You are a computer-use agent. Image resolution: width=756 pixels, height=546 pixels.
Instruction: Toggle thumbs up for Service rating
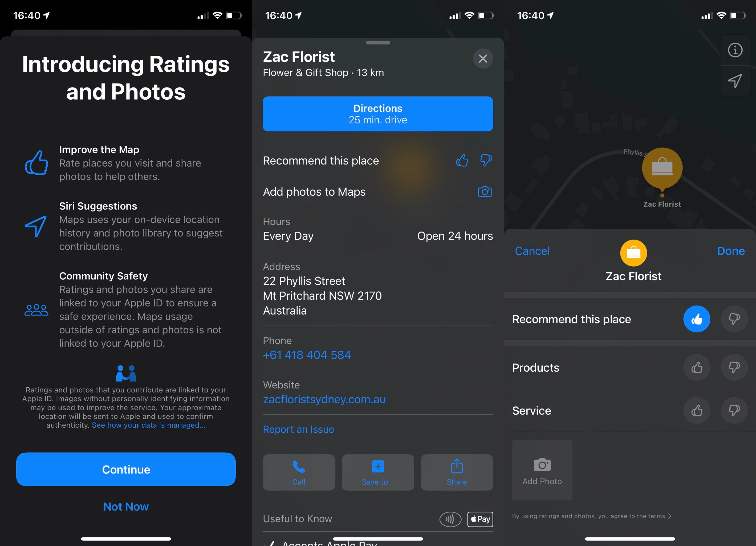coord(696,410)
